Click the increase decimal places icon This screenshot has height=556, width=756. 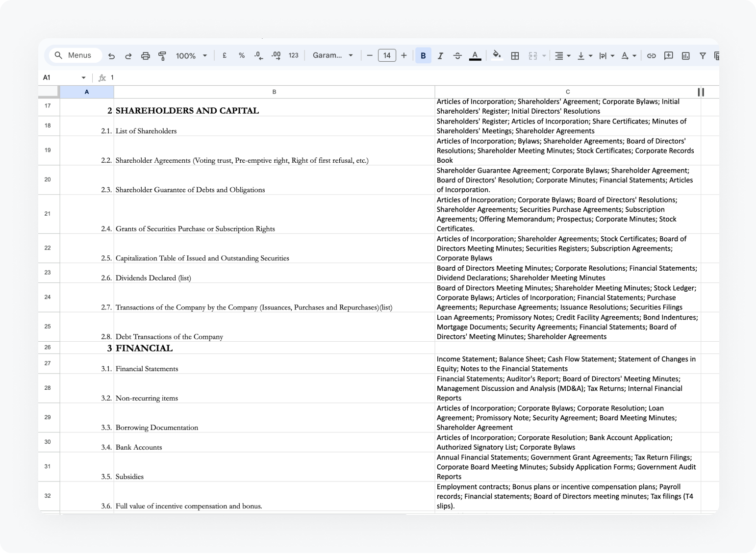coord(276,55)
